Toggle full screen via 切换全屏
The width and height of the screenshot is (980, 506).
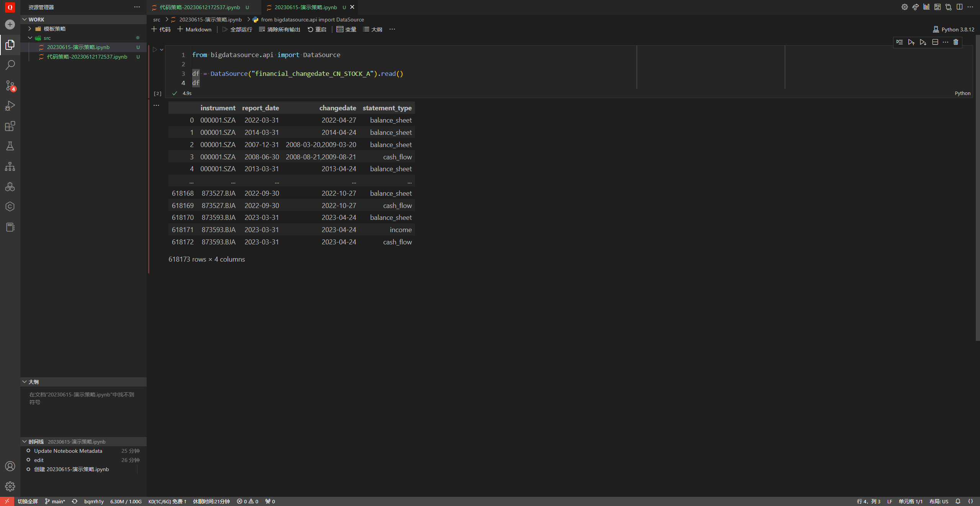pyautogui.click(x=28, y=501)
